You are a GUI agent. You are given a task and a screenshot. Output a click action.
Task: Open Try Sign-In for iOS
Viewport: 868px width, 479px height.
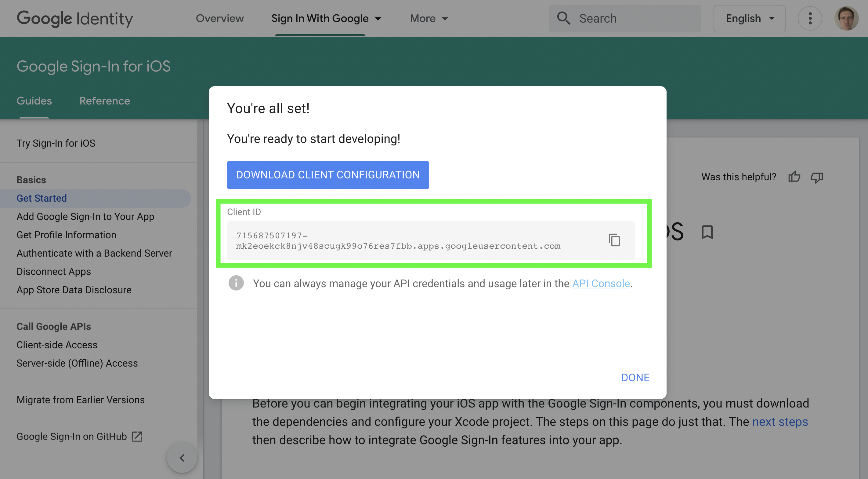(56, 143)
